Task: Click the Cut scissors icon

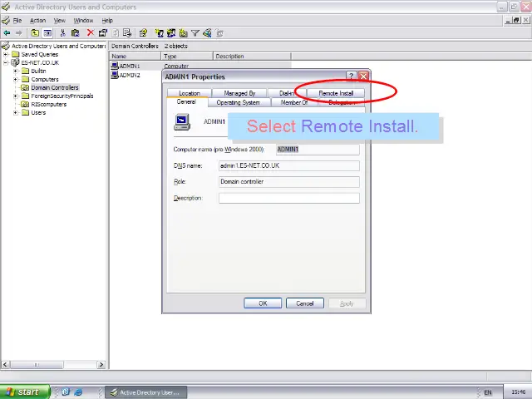Action: (x=62, y=33)
